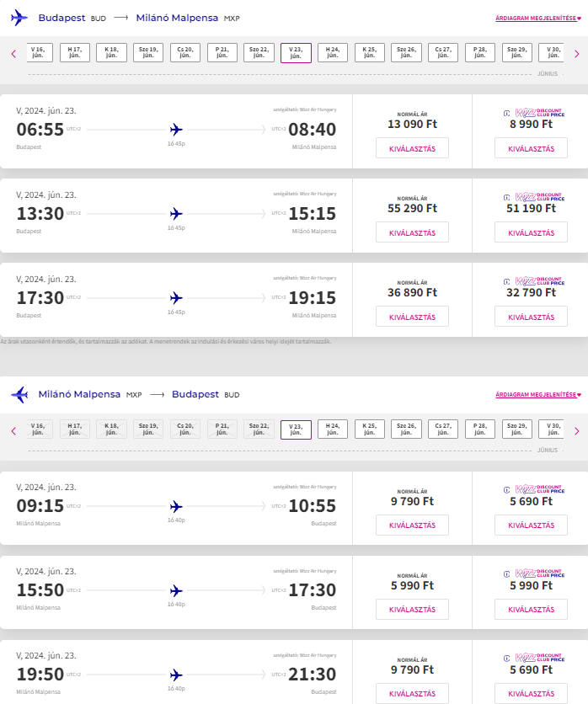Screen dimensions: 588x704
Task: Choose discount price 32 790 Ft Kiválasztás
Action: tap(531, 317)
